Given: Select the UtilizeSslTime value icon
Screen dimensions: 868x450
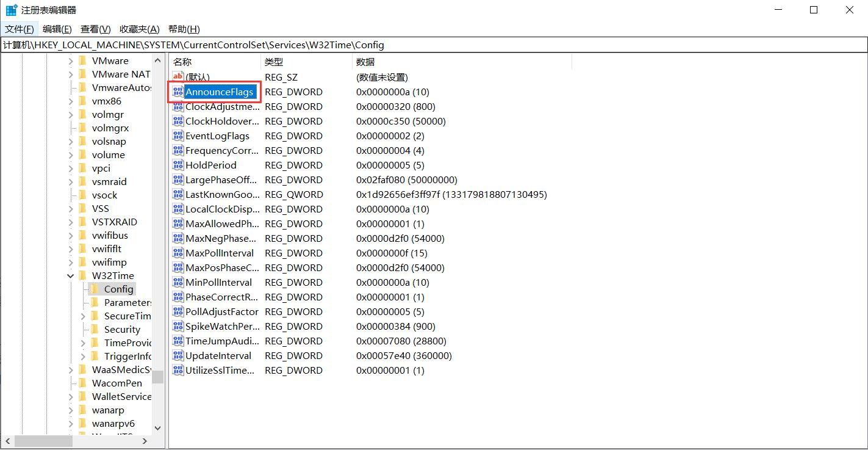Looking at the screenshot, I should pyautogui.click(x=179, y=370).
